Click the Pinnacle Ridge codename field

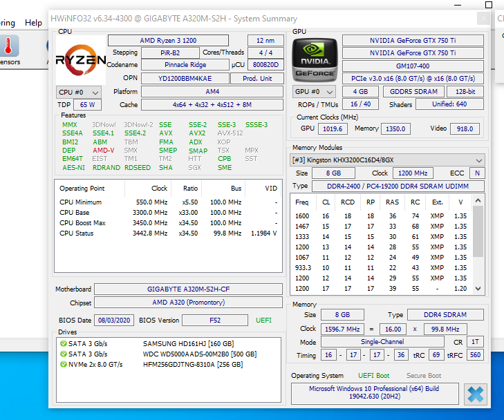(184, 65)
